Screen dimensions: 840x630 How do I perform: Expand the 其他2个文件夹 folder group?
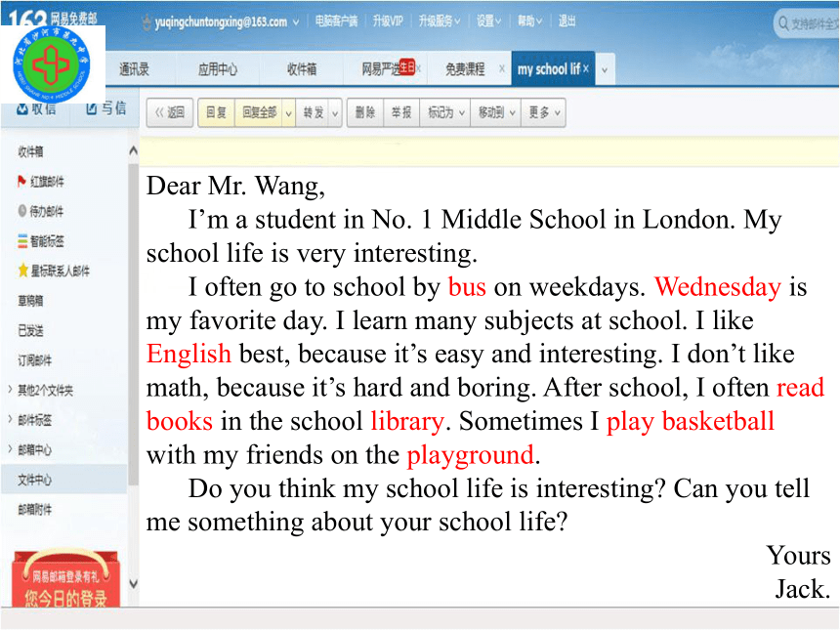coord(10,390)
